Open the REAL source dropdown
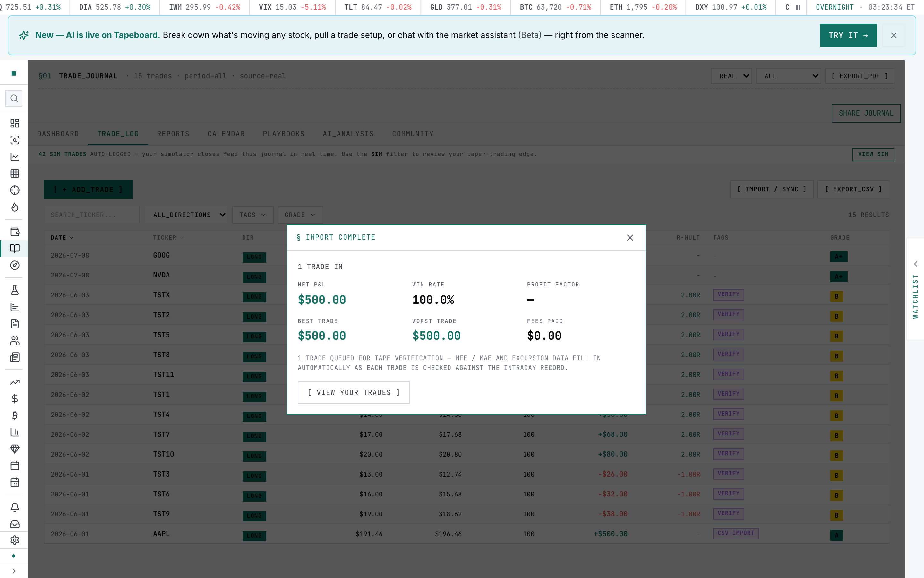This screenshot has height=578, width=924. tap(731, 76)
